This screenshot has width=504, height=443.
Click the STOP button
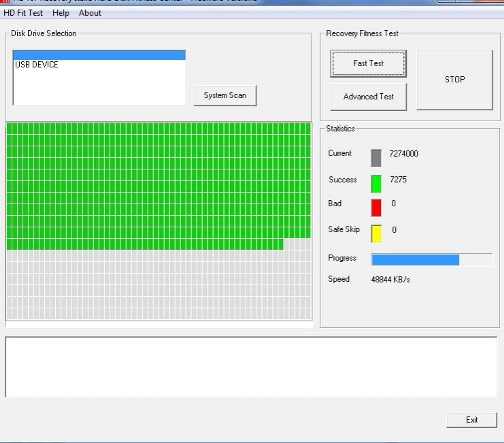(x=455, y=80)
